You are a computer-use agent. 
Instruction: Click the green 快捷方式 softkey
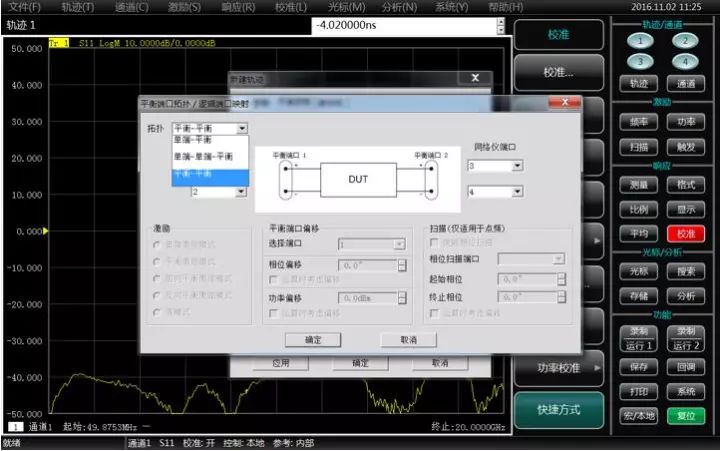[x=559, y=410]
